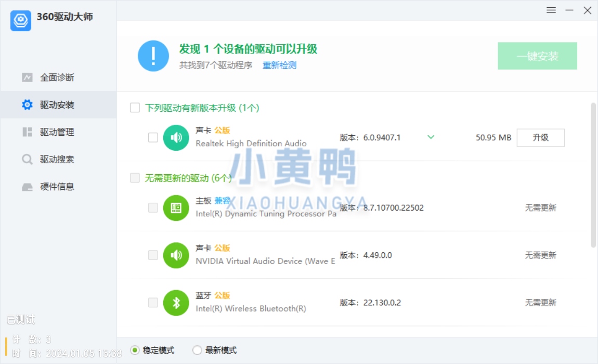
Task: Click the Realtek High Definition Audio speaker icon
Action: [176, 137]
